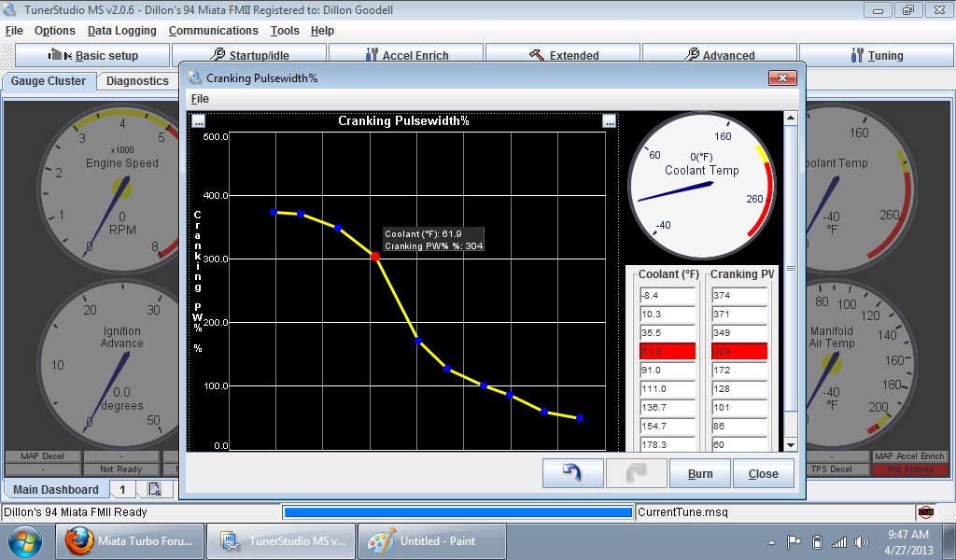The image size is (956, 560).
Task: Click the Cranking PW field with 101
Action: tap(739, 408)
